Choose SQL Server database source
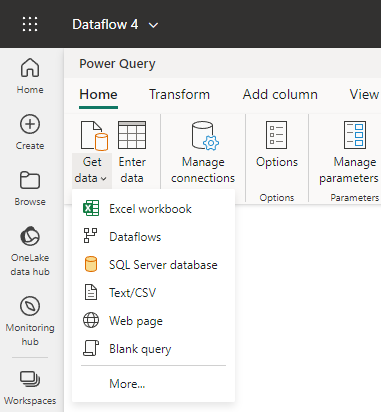Viewport: 381px width, 412px height. pos(153,265)
